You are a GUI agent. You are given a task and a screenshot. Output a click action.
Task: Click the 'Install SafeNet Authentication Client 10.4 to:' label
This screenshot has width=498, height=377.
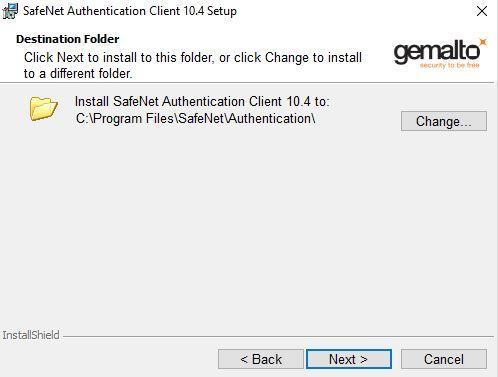pyautogui.click(x=202, y=101)
